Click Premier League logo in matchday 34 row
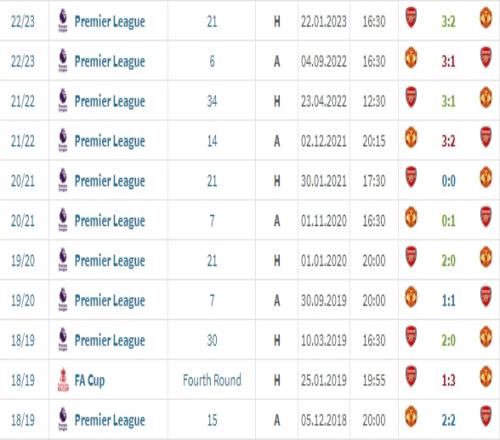This screenshot has height=440, width=500. pos(63,100)
